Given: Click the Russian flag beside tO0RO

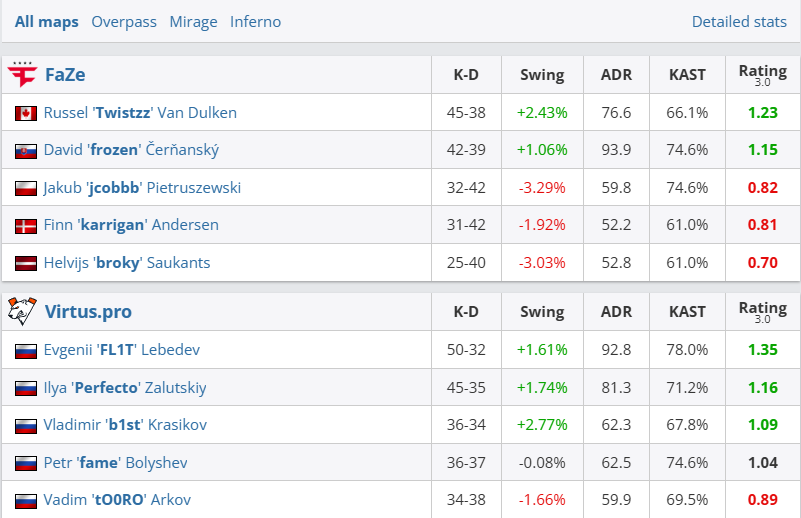Looking at the screenshot, I should pos(26,500).
